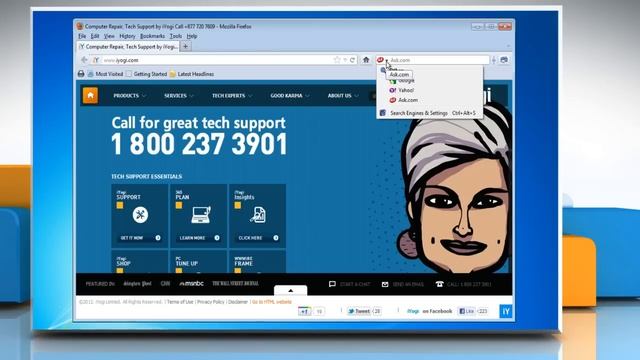
Task: Click the PC Tune Up tile
Action: point(198,262)
